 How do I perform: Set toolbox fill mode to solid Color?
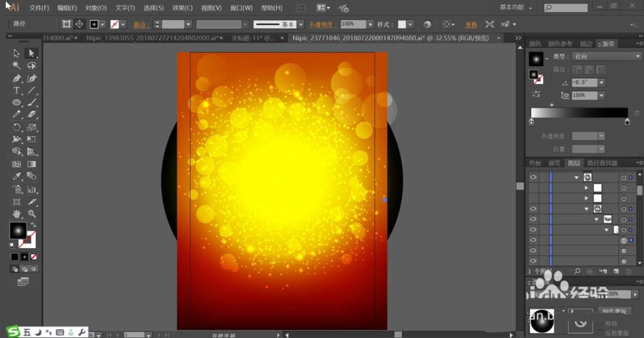tap(15, 257)
